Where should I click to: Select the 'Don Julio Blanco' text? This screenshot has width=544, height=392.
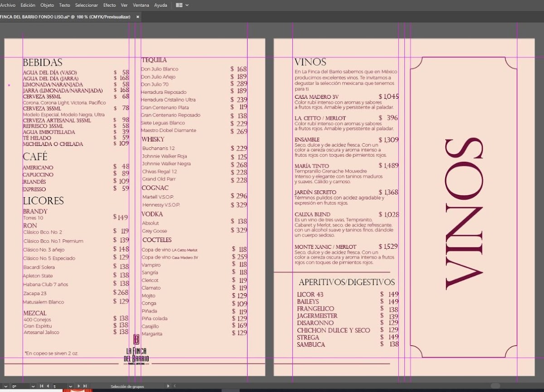160,69
